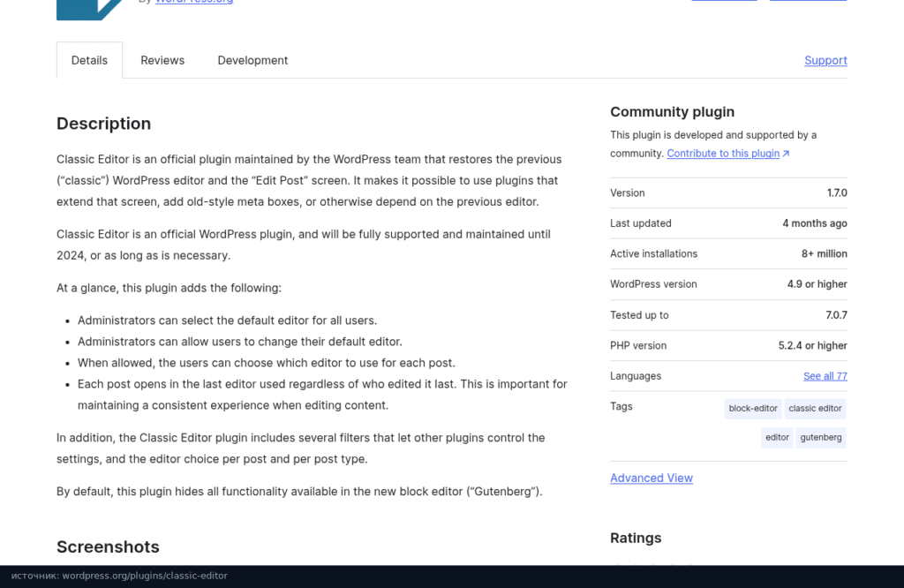Click the Tags row label
This screenshot has height=588, width=904.
pos(621,406)
